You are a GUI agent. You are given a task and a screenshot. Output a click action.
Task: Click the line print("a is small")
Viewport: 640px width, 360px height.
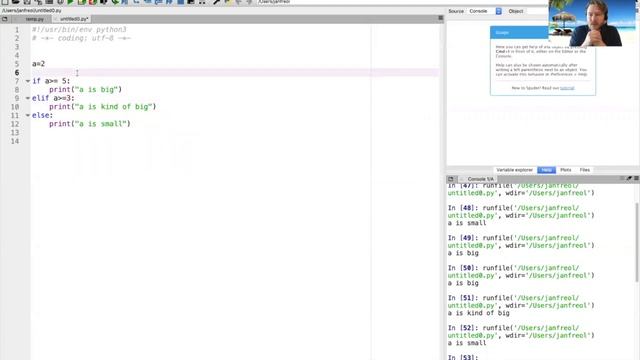tap(90, 124)
